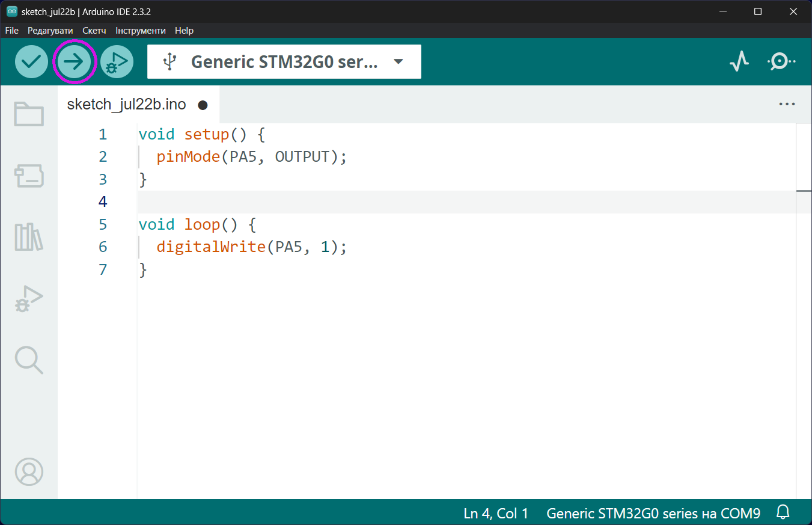Viewport: 812px width, 525px height.
Task: Open the Serial Plotter
Action: pos(739,61)
